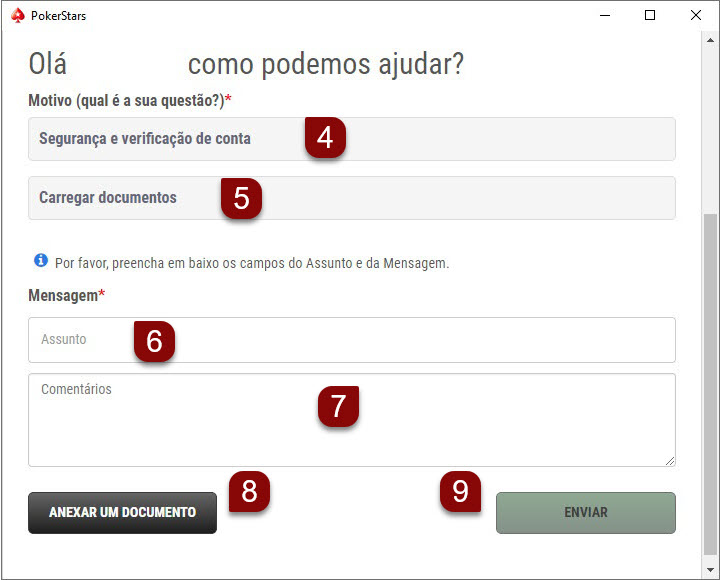The image size is (720, 580).
Task: Click the Comentários box resize handle
Action: 669,460
